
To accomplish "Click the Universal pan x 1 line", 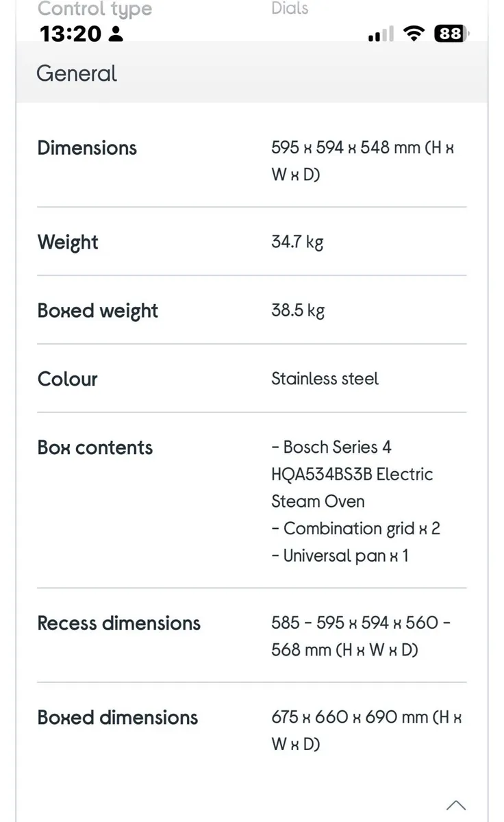I will (x=340, y=556).
